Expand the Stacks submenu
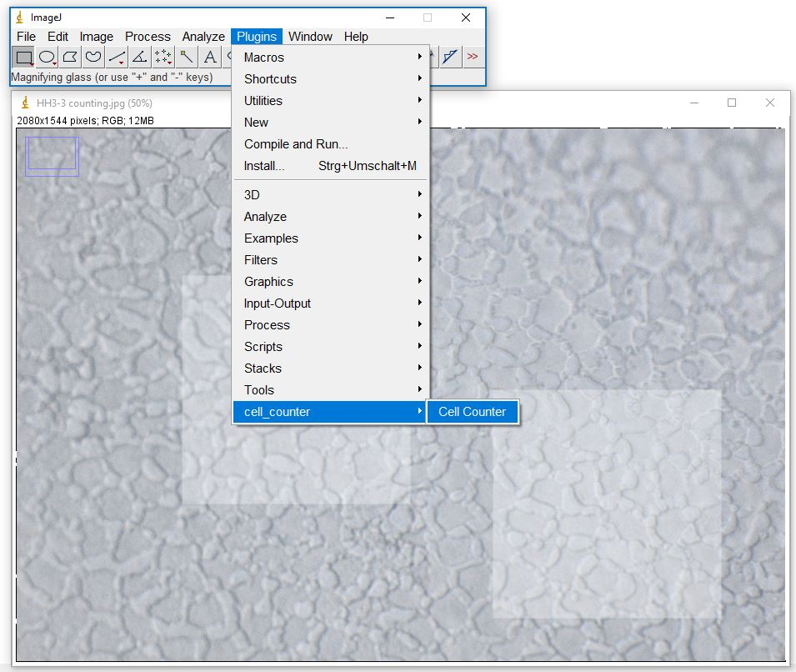Viewport: 796px width, 672px height. (330, 369)
